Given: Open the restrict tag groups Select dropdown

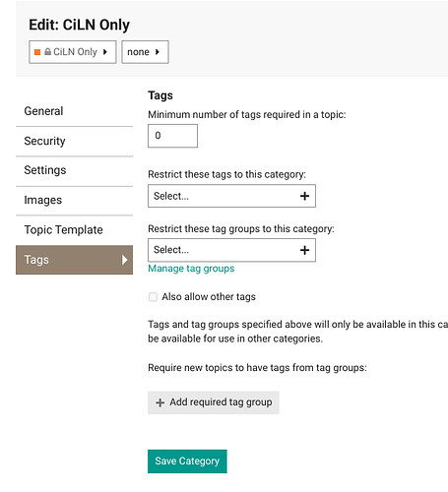Looking at the screenshot, I should 231,250.
